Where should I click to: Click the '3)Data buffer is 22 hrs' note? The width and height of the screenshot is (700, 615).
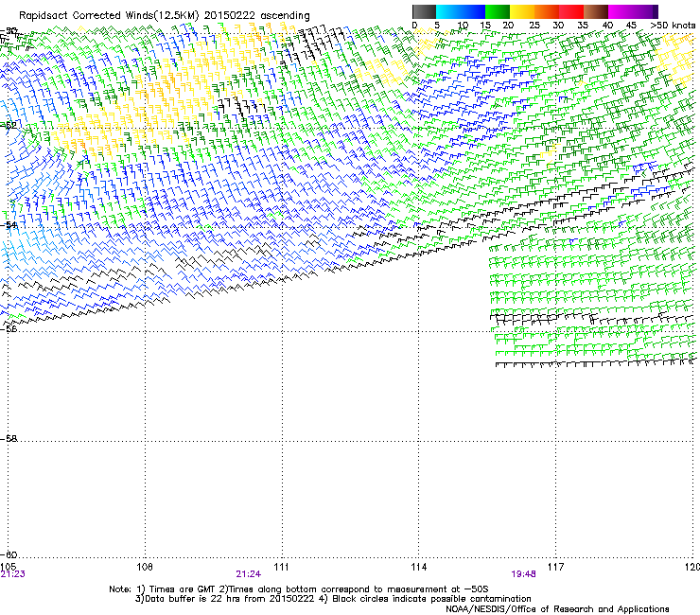pos(333,599)
